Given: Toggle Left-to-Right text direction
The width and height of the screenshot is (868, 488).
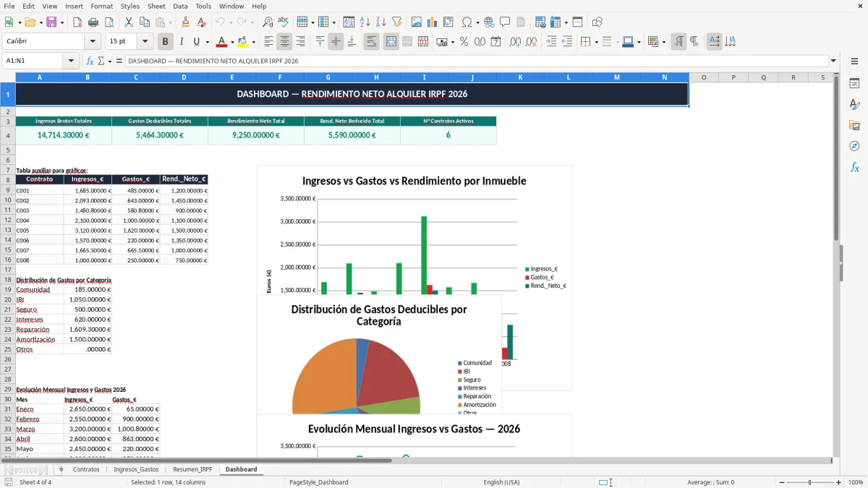Looking at the screenshot, I should [678, 42].
